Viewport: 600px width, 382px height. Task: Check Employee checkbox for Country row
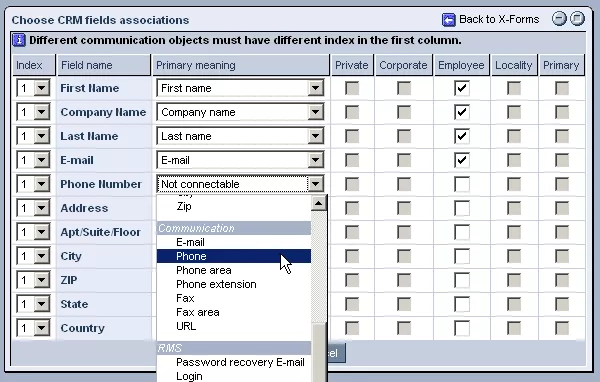[462, 328]
